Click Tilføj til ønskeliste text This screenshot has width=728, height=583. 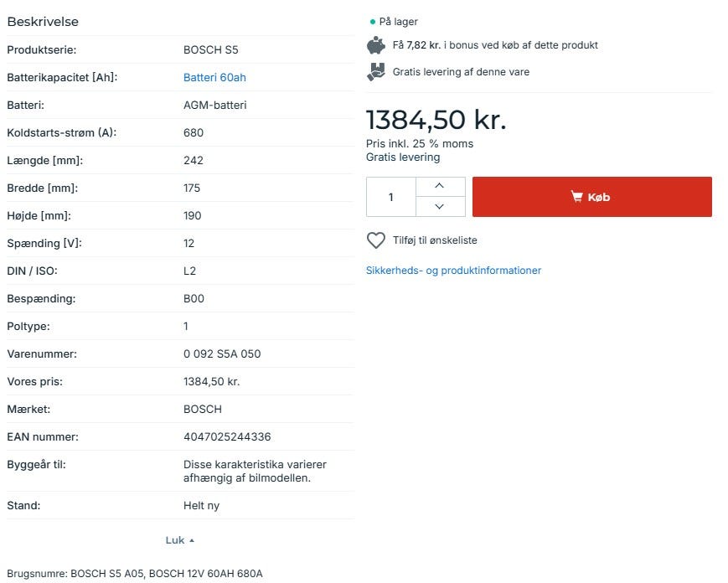coord(435,240)
